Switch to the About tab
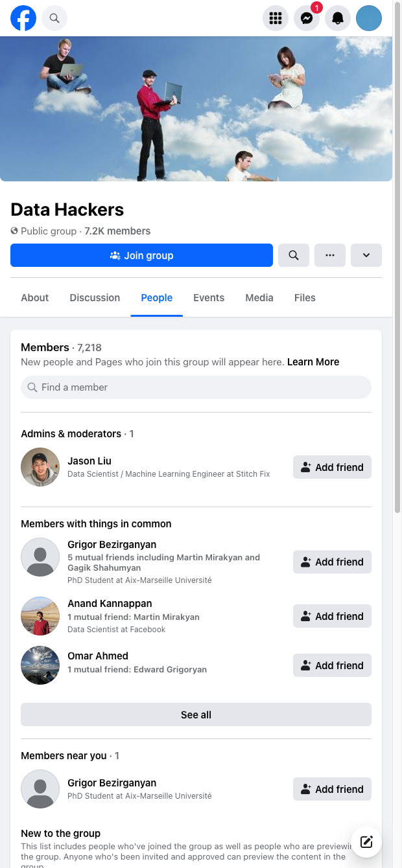Viewport: 402px width, 868px height. (x=35, y=298)
